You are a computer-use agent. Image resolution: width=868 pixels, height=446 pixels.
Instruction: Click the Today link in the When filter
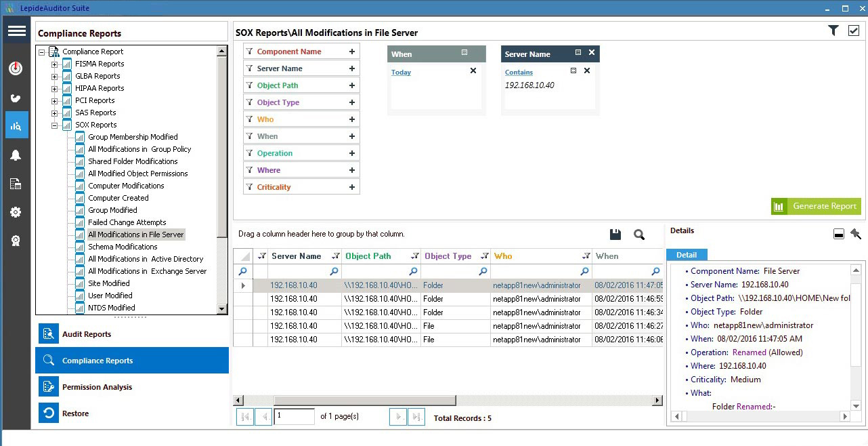402,72
